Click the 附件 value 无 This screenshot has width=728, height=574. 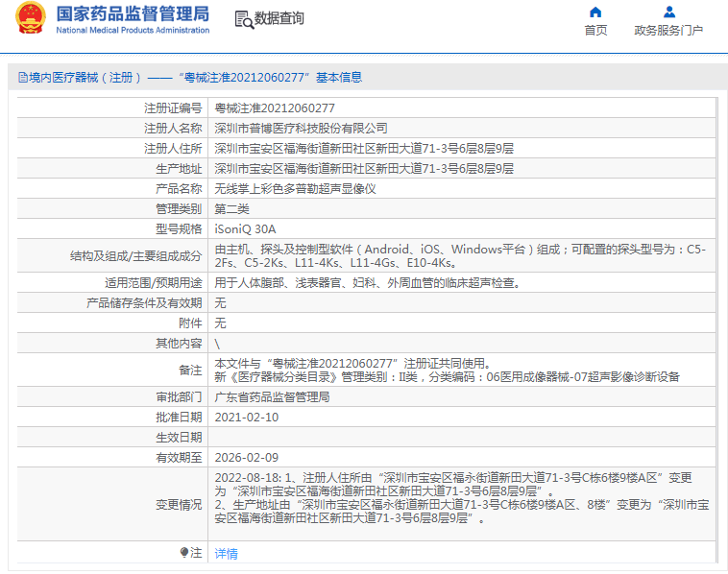coord(220,323)
